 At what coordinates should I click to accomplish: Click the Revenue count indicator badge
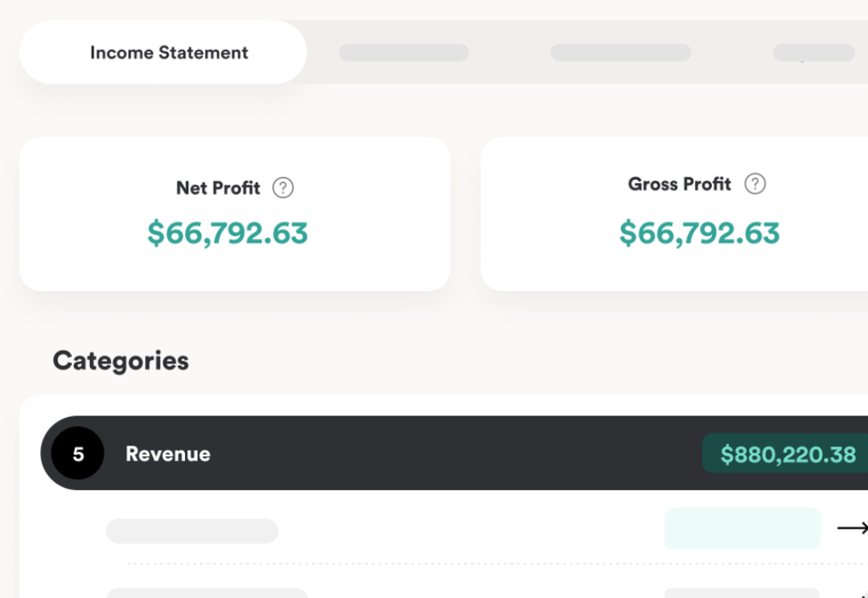(76, 454)
